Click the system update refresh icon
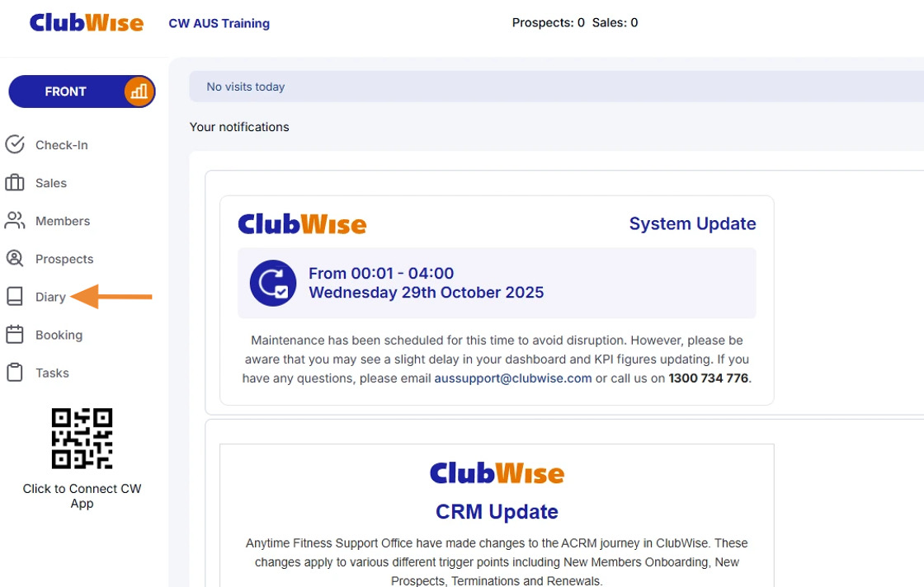Image resolution: width=924 pixels, height=587 pixels. tap(273, 284)
